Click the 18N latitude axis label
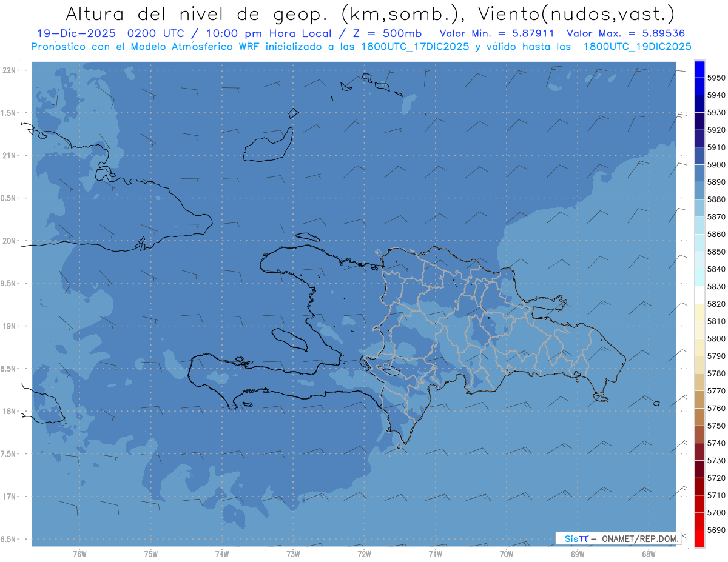728x562 pixels. [9, 412]
